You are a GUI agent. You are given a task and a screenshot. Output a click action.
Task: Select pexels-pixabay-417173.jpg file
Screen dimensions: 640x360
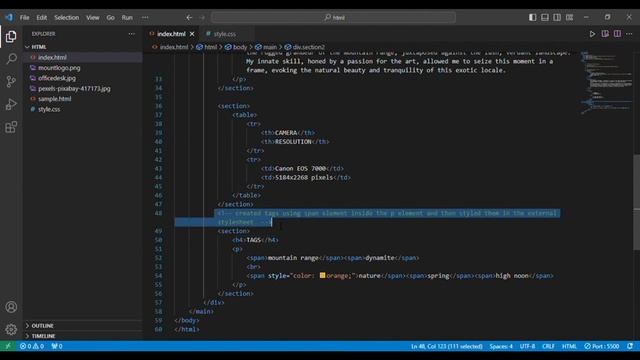(x=74, y=89)
